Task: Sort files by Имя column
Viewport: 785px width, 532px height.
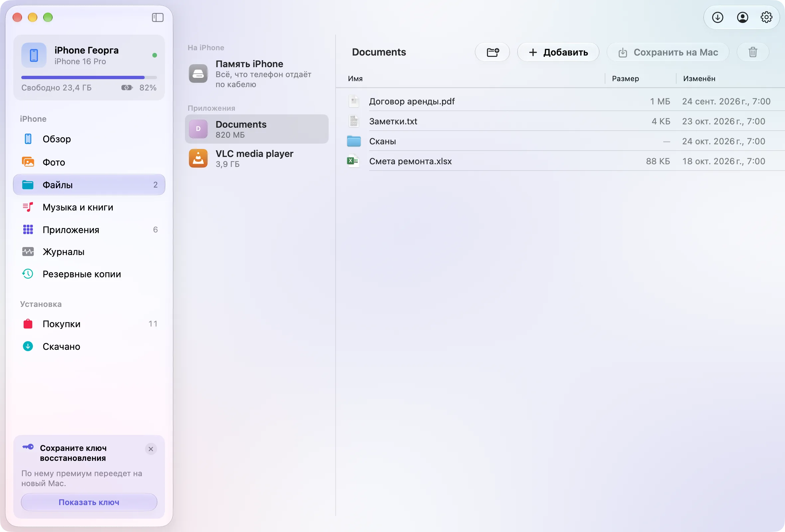Action: pos(355,79)
